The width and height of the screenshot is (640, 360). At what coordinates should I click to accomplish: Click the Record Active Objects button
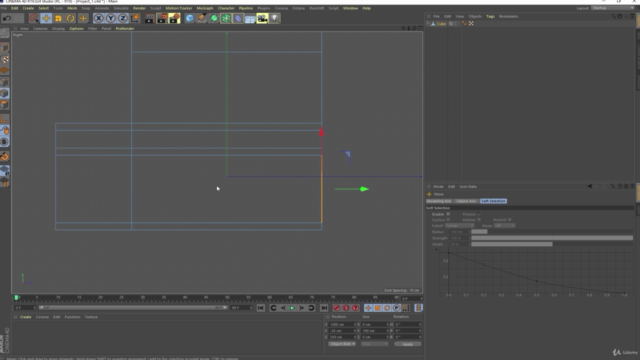[x=336, y=308]
